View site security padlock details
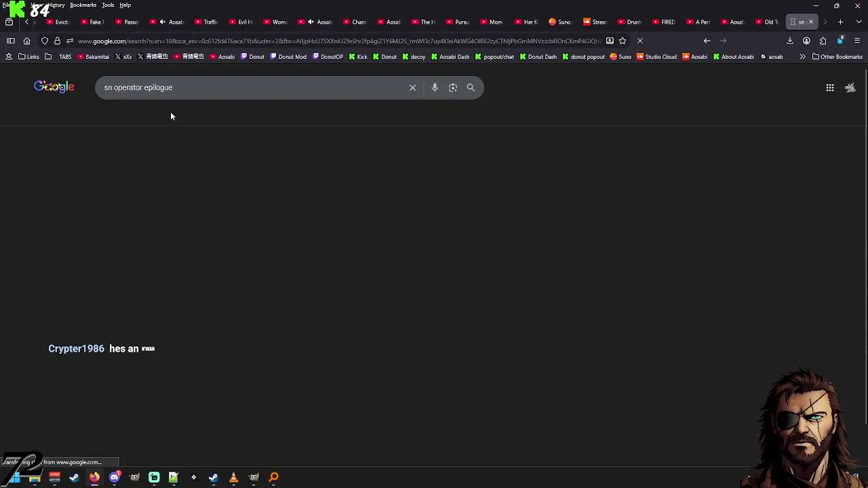The image size is (868, 488). (57, 41)
